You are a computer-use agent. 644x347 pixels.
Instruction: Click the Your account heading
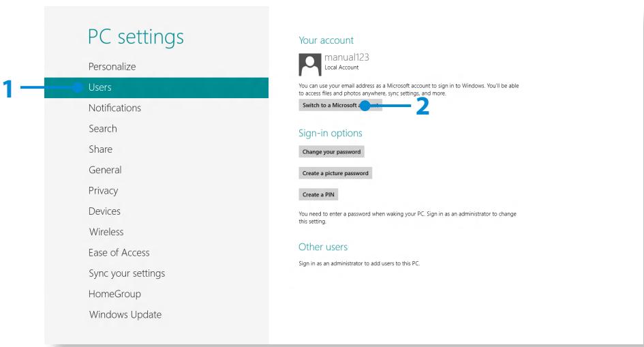[326, 40]
